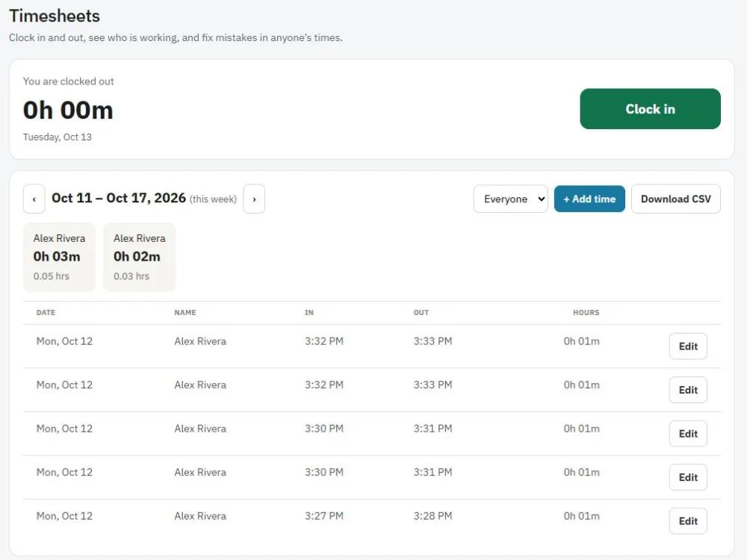Go to the previous week arrow
This screenshot has width=747, height=560.
tap(34, 199)
